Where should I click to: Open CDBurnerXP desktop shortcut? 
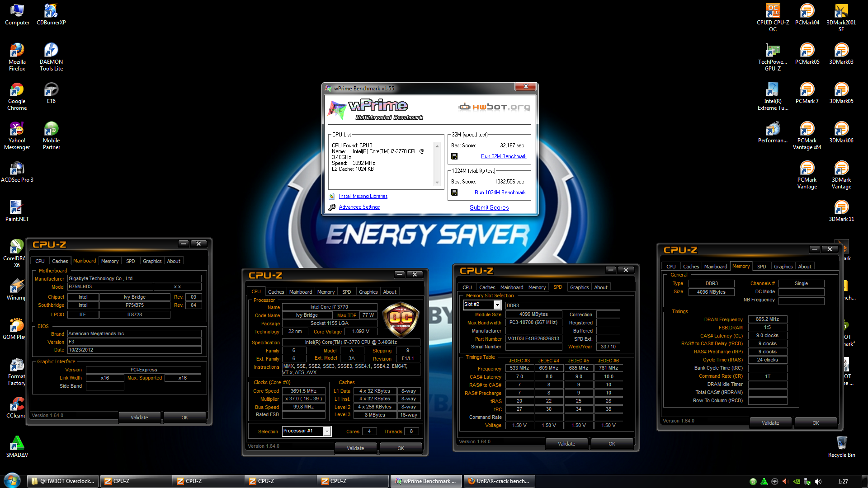pos(51,14)
